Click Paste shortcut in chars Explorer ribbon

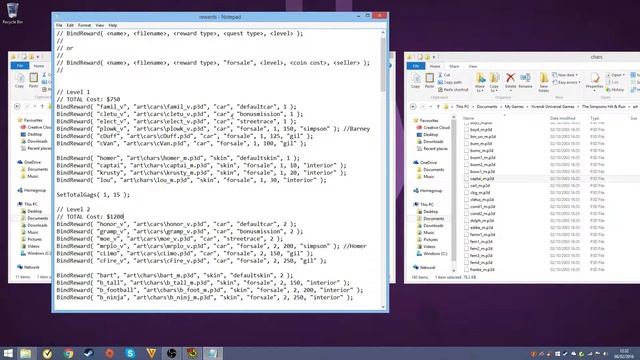[x=453, y=89]
